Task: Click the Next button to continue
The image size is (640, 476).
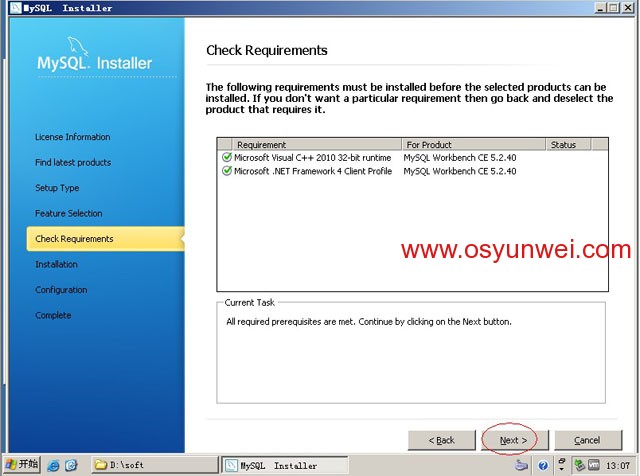Action: pyautogui.click(x=514, y=440)
